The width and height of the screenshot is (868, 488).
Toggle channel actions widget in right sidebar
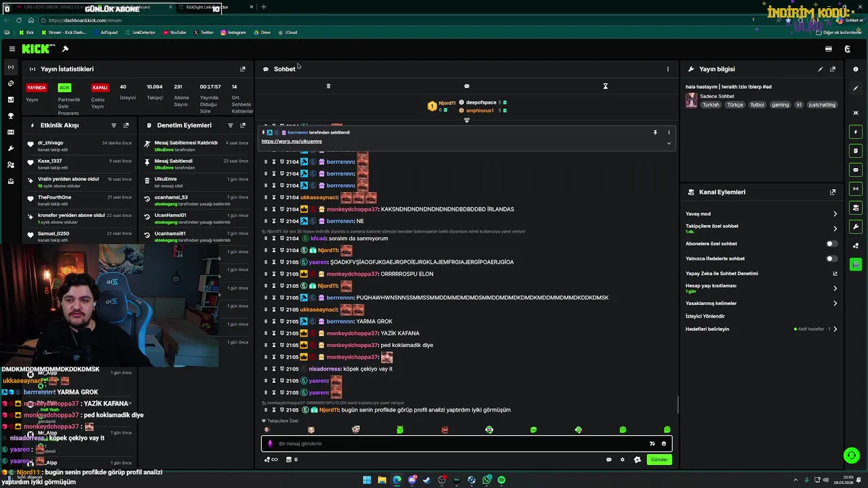coord(856,208)
